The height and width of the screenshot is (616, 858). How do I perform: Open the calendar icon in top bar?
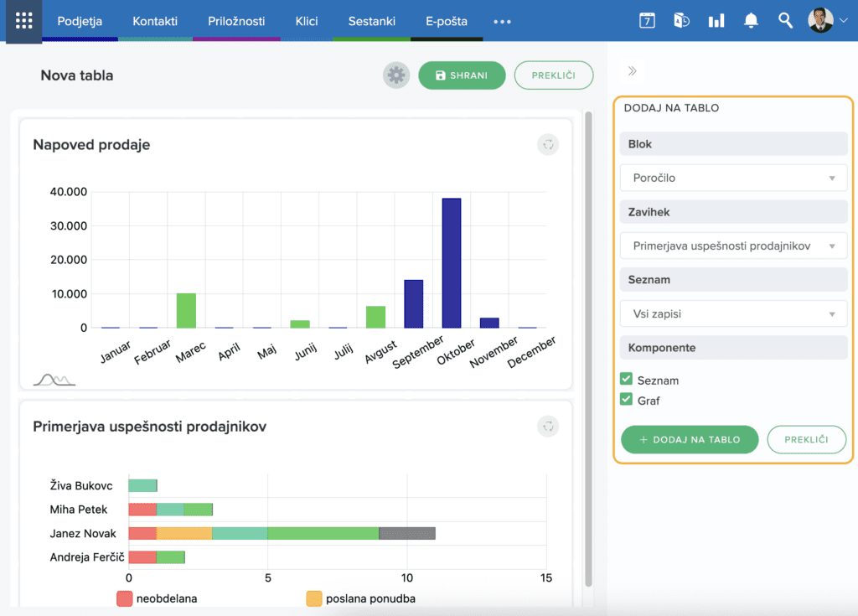(x=647, y=21)
